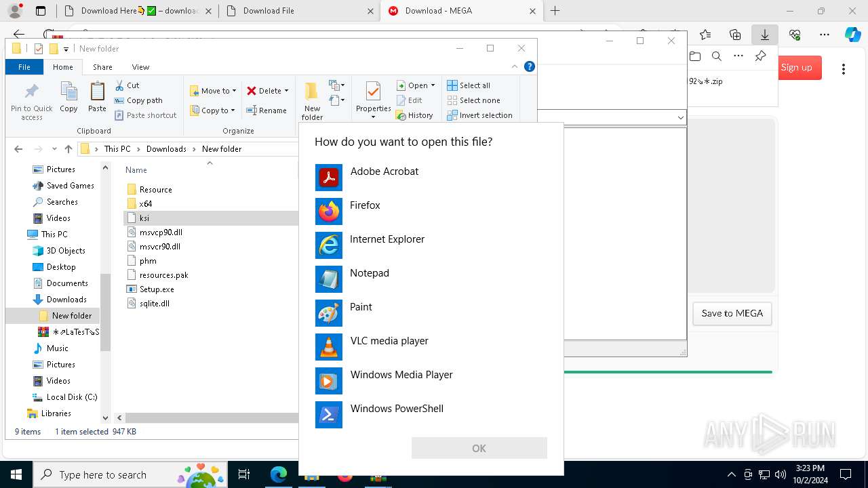Select Local Disk (C:) in the tree
The height and width of the screenshot is (488, 868).
[x=72, y=397]
